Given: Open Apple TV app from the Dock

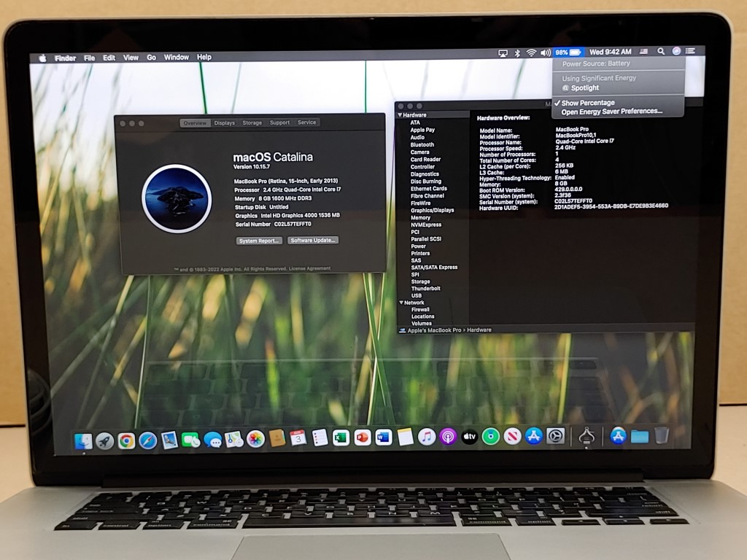Looking at the screenshot, I should pos(470,436).
